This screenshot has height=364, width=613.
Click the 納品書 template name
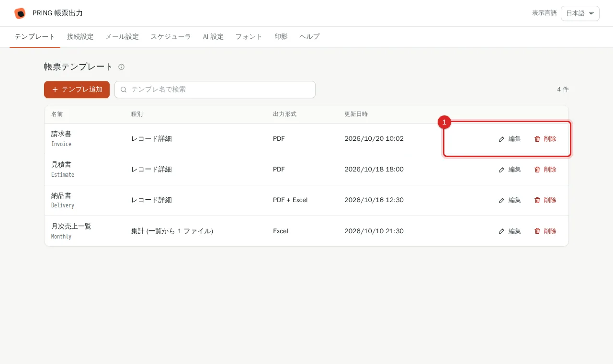[x=61, y=195]
